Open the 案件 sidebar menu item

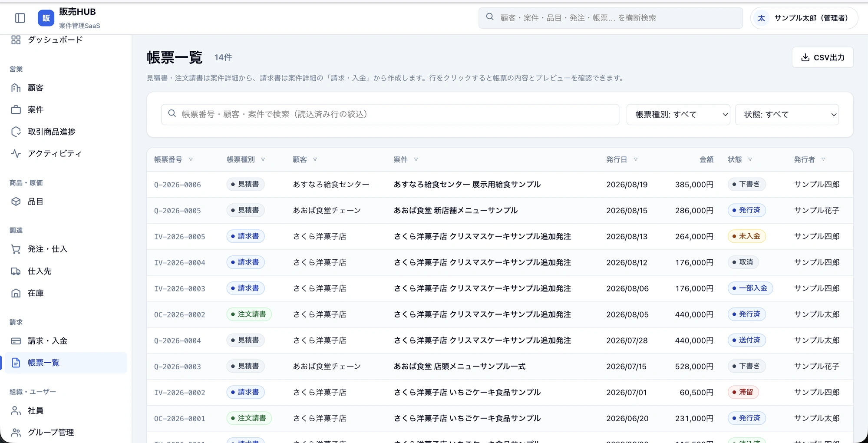pos(66,109)
